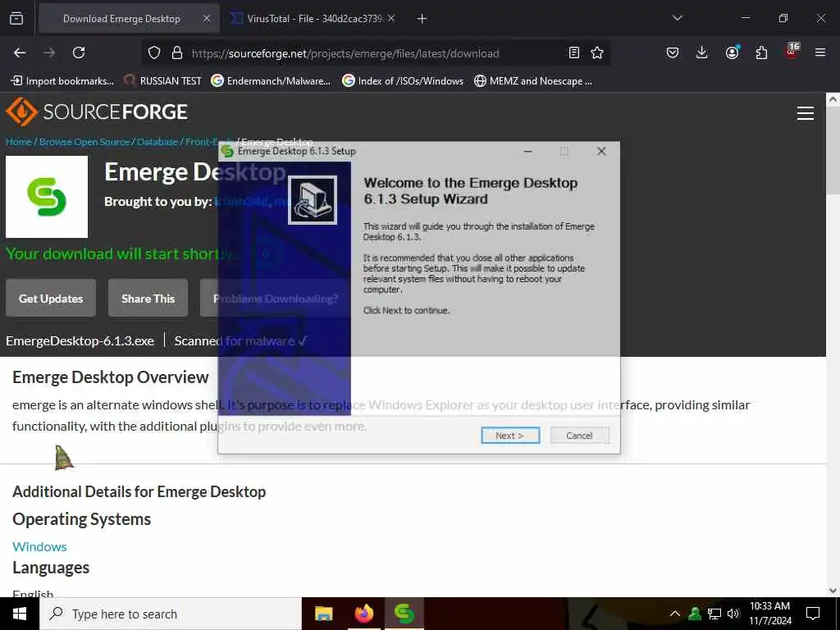Click the network tray icon
840x630 pixels.
click(714, 614)
